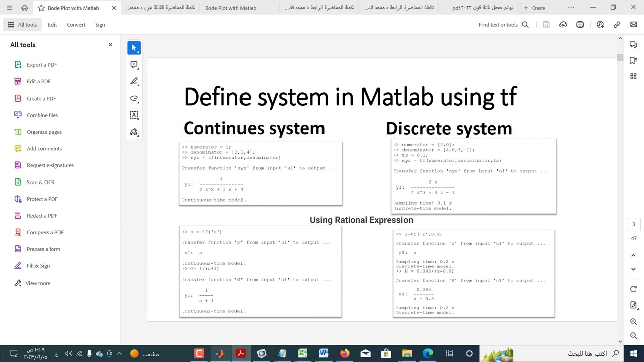This screenshot has height=362, width=644.
Task: Click the Using Rational Expression heading
Action: tap(361, 220)
